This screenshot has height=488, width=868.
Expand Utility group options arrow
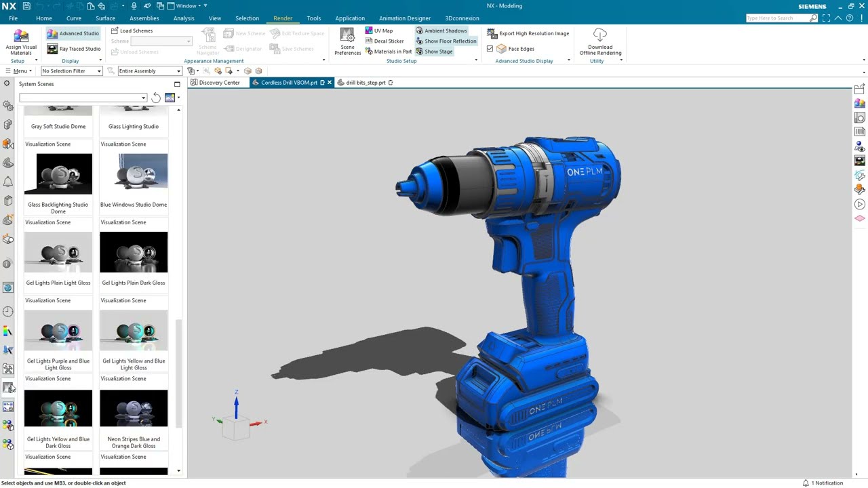point(621,60)
